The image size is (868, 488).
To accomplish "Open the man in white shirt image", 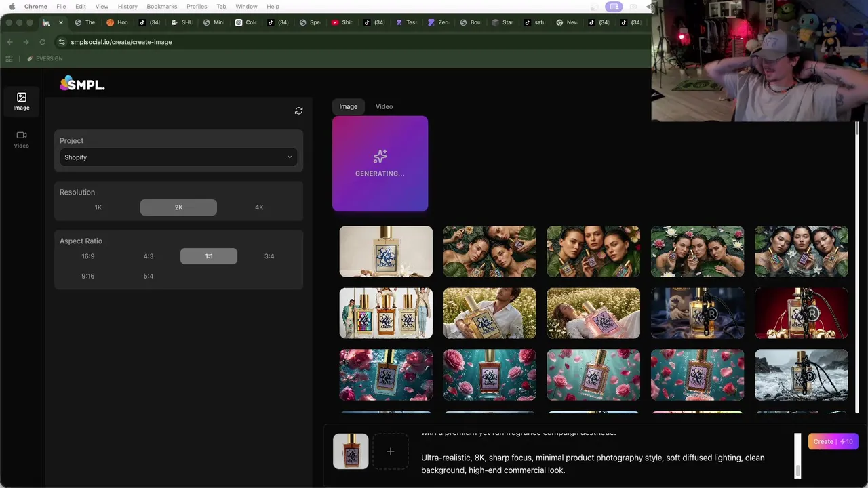I will pos(490,313).
